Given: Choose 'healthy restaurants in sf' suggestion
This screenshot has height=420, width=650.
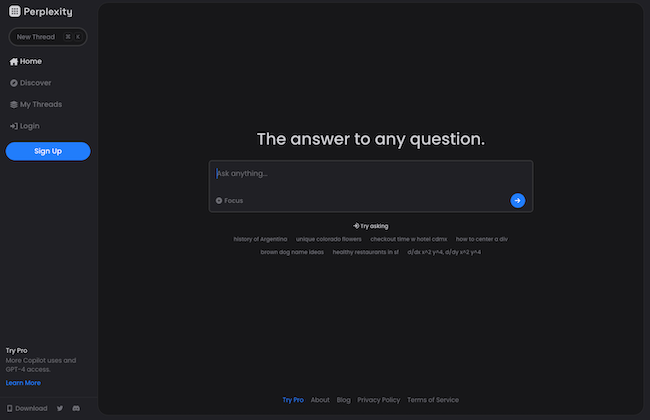Looking at the screenshot, I should 365,252.
